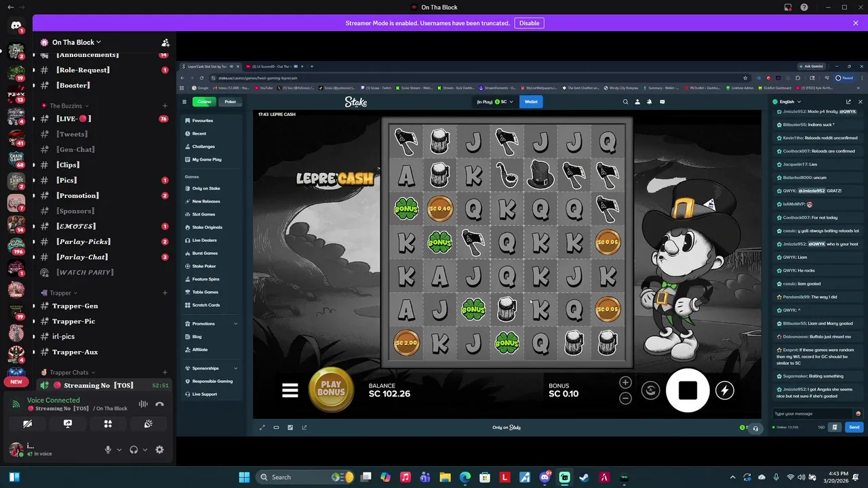Switch to the Casino tab on Stake

pyautogui.click(x=204, y=102)
